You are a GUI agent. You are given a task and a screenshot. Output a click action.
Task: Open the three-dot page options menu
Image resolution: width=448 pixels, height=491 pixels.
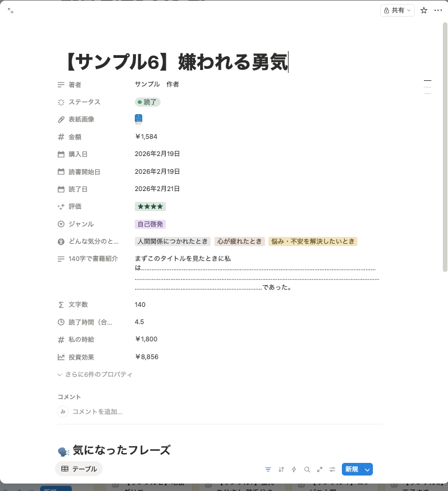point(438,10)
